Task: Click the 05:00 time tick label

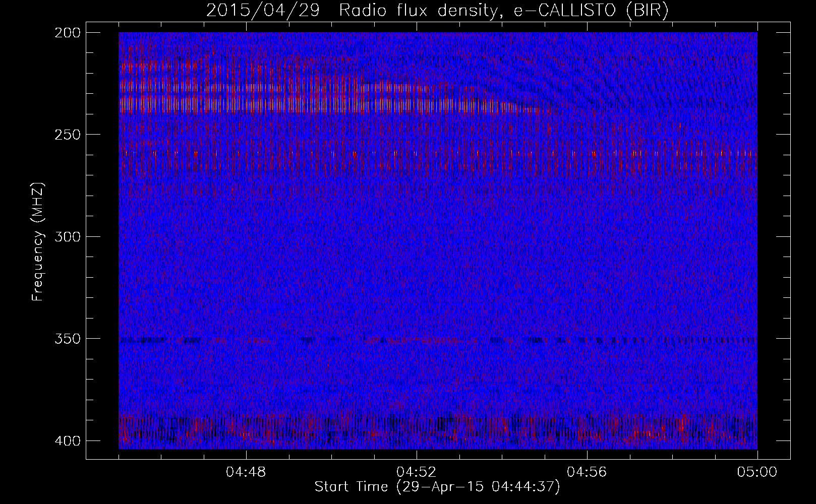Action: tap(757, 472)
